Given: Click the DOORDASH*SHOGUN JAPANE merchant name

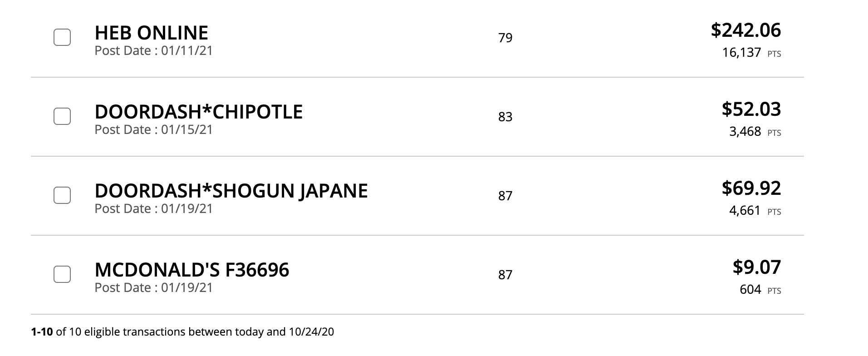Looking at the screenshot, I should click(x=231, y=191).
